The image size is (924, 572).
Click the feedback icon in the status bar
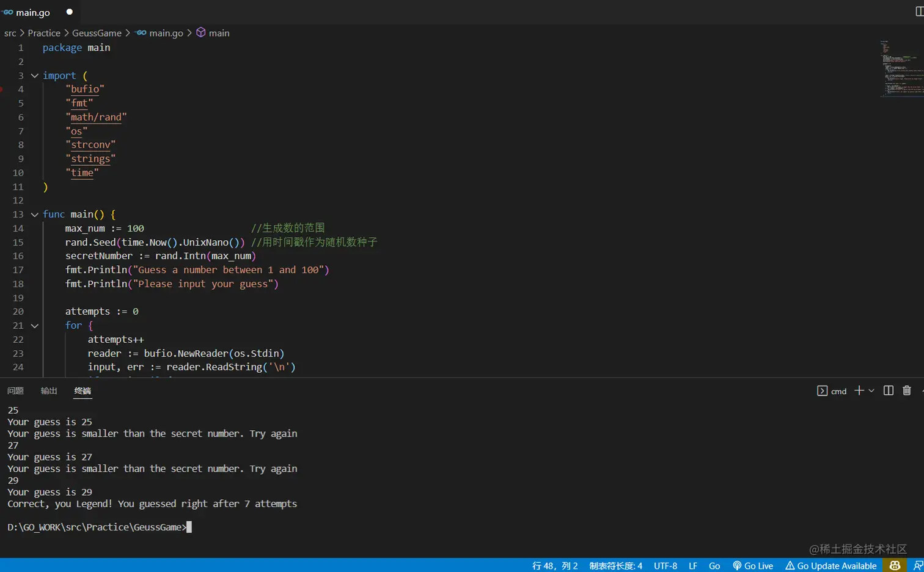coord(918,565)
